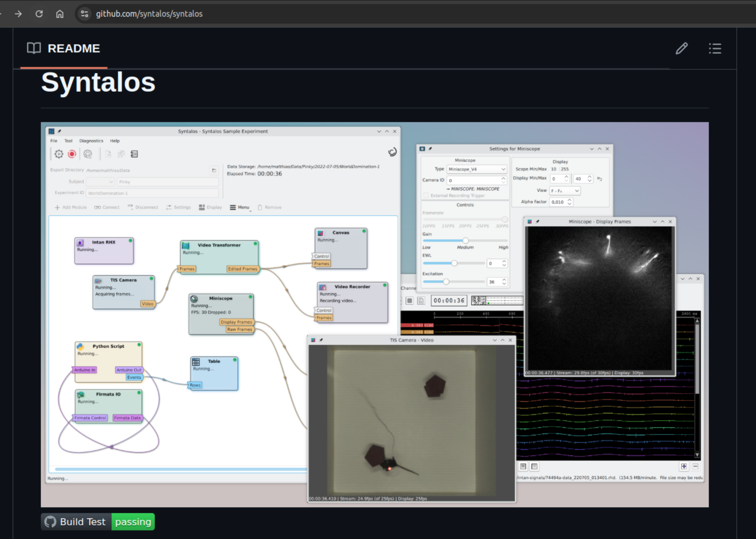Click the browser home icon
Screen dimensions: 756x539
pyautogui.click(x=60, y=14)
